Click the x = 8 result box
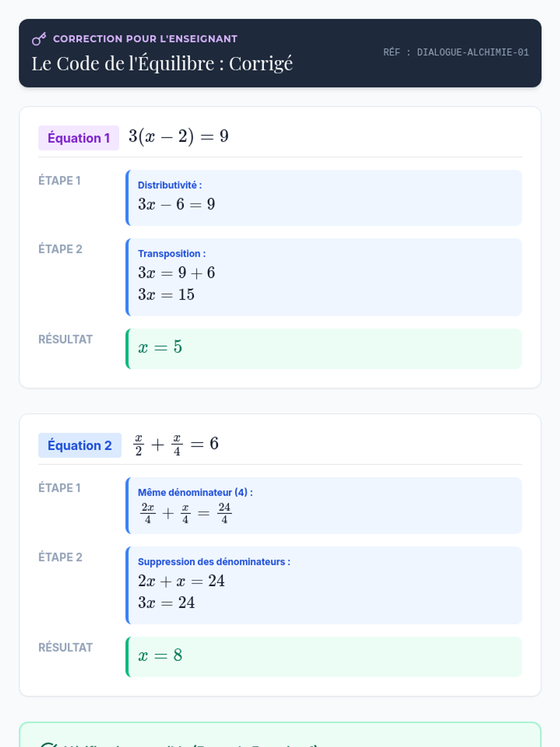Screen dimensions: 560x747 (x=323, y=657)
